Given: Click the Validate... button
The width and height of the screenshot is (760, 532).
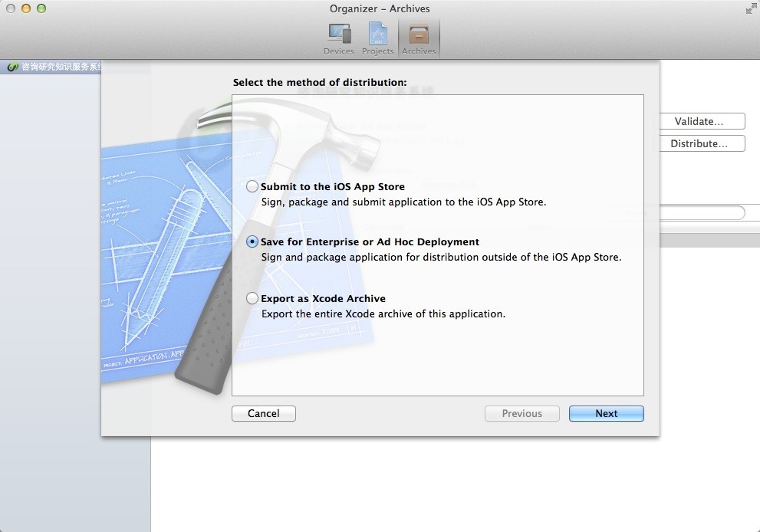Looking at the screenshot, I should point(702,121).
